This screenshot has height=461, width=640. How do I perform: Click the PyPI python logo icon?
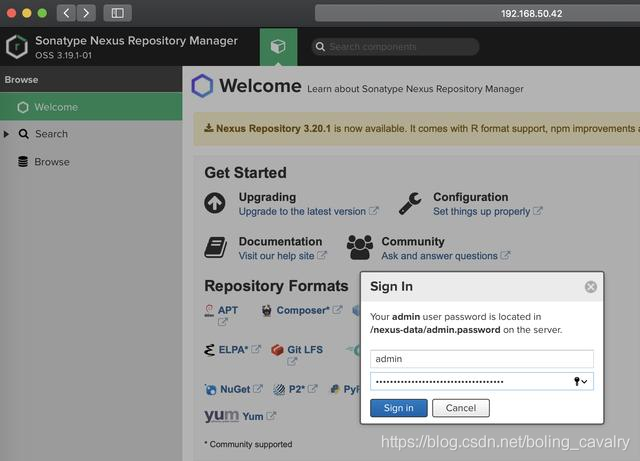click(x=335, y=390)
